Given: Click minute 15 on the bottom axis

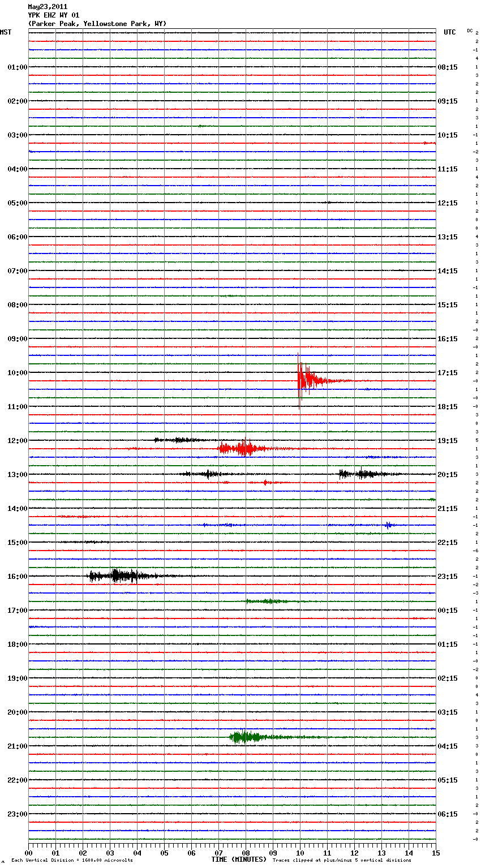Looking at the screenshot, I should (436, 853).
